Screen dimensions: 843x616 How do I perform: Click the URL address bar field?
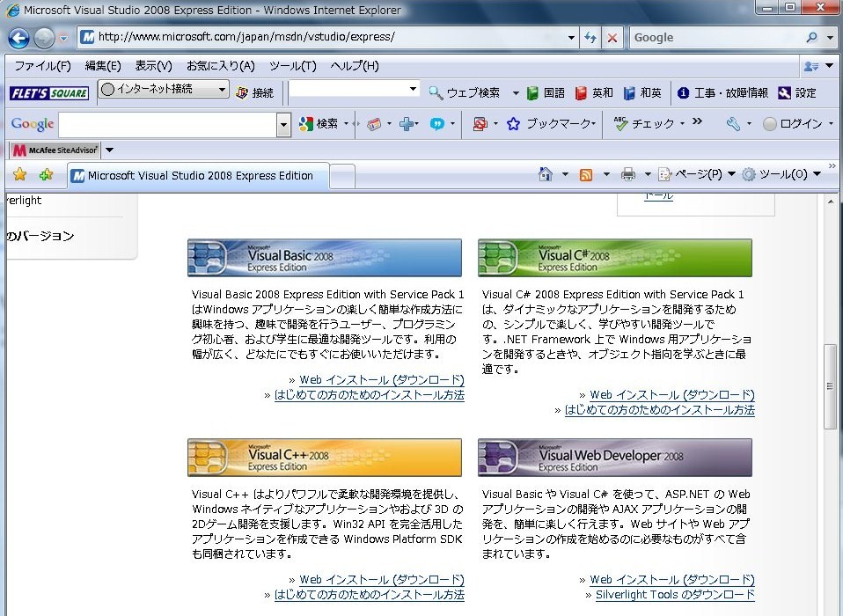(x=328, y=37)
